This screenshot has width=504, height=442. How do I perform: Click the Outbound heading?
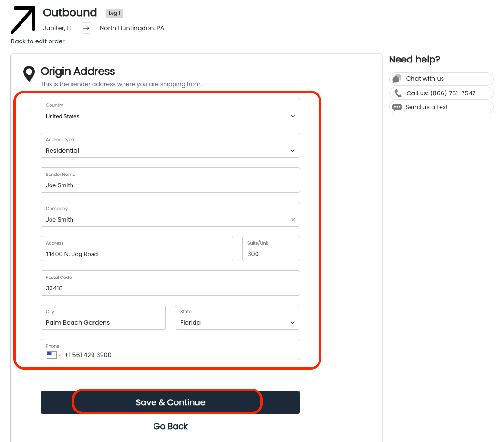(x=70, y=12)
